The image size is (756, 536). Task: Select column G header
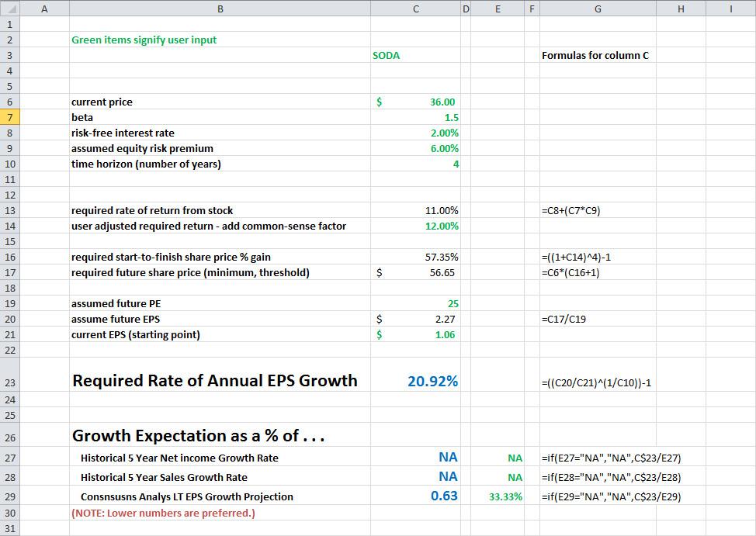pyautogui.click(x=598, y=9)
